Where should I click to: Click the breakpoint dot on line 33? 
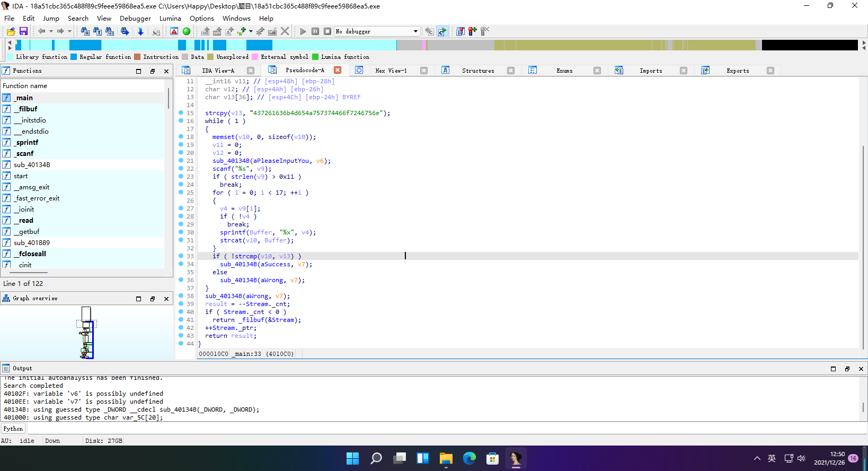point(181,256)
